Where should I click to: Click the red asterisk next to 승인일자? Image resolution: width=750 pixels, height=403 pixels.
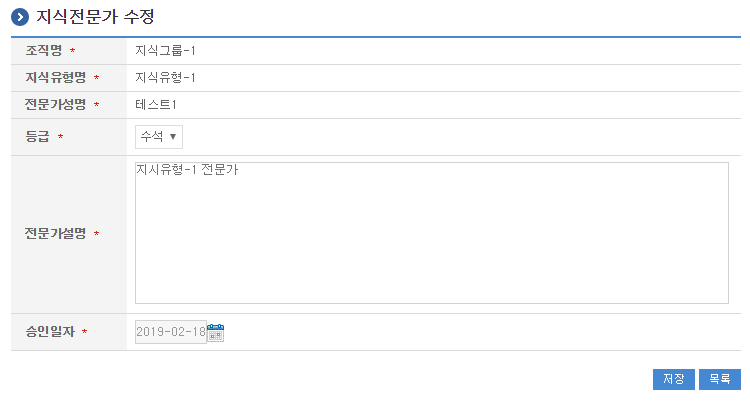[x=84, y=332]
